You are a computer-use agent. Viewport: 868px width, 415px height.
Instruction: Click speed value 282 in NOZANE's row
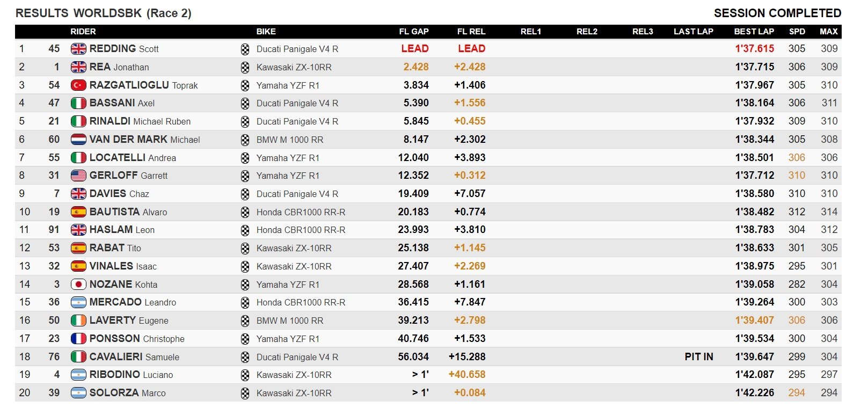(797, 285)
